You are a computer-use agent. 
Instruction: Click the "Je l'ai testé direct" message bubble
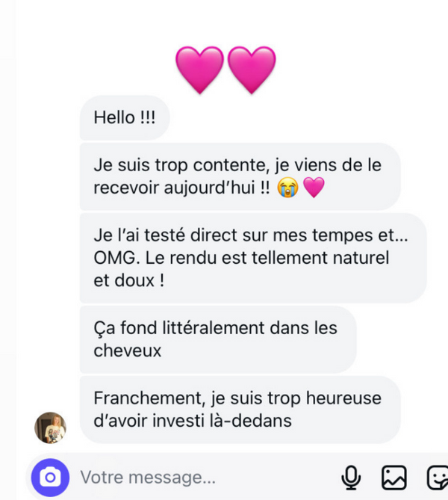[252, 258]
